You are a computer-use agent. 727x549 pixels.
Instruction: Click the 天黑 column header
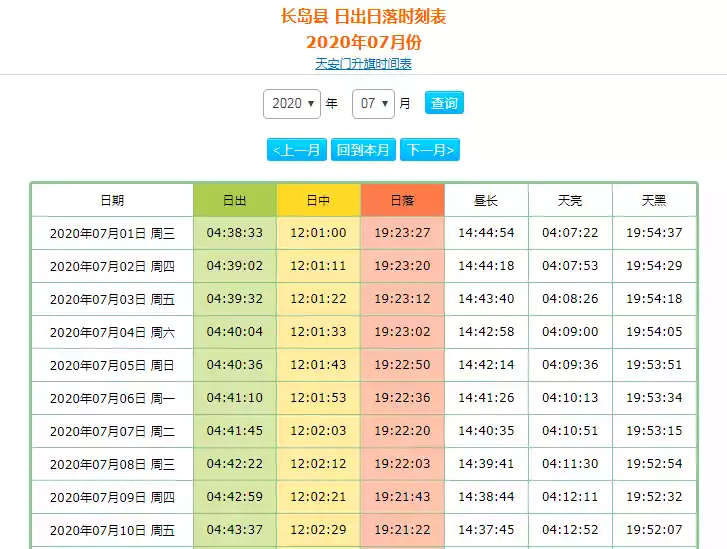pos(654,200)
